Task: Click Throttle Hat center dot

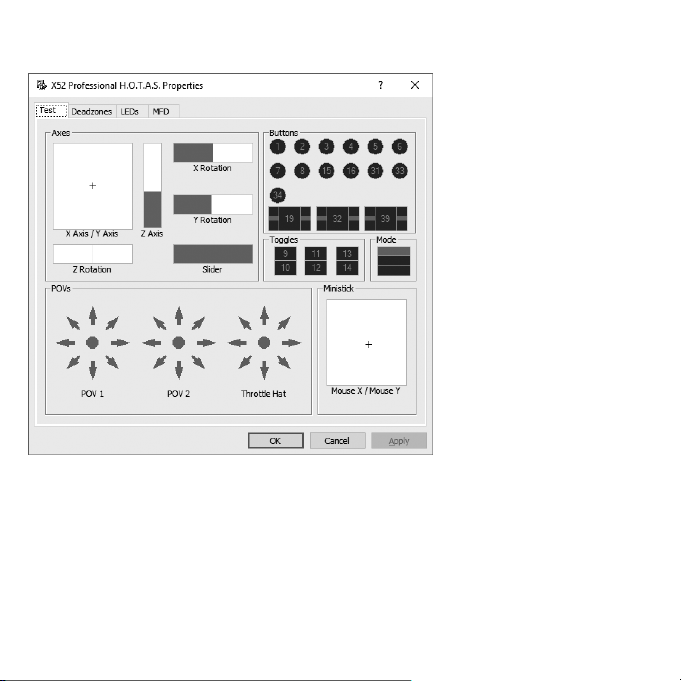Action: point(264,343)
